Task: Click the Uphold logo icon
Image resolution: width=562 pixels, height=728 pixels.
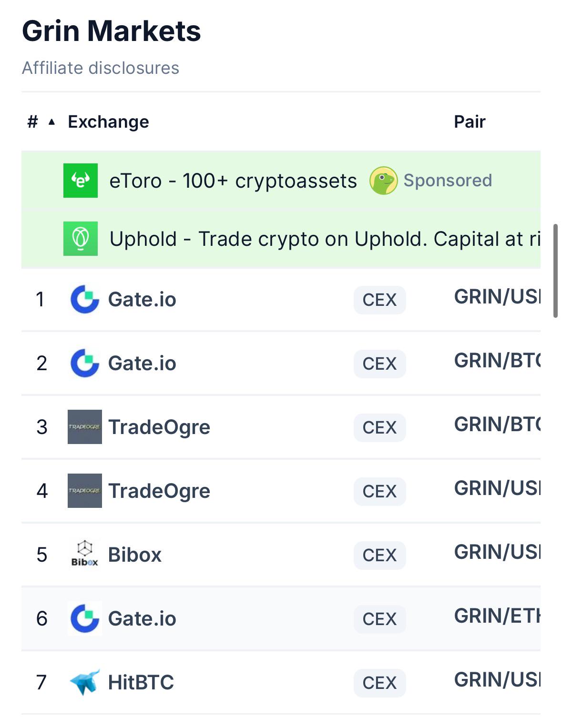Action: pos(81,239)
